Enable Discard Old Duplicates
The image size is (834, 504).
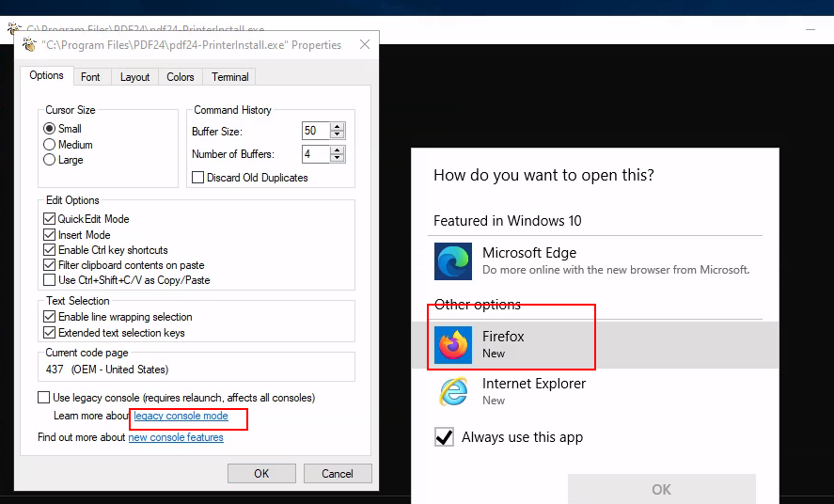197,178
